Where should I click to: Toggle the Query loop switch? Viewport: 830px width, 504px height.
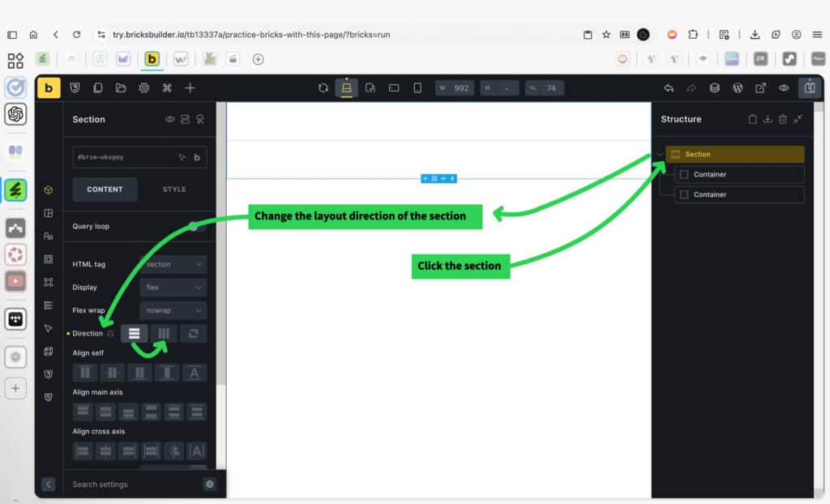[195, 226]
